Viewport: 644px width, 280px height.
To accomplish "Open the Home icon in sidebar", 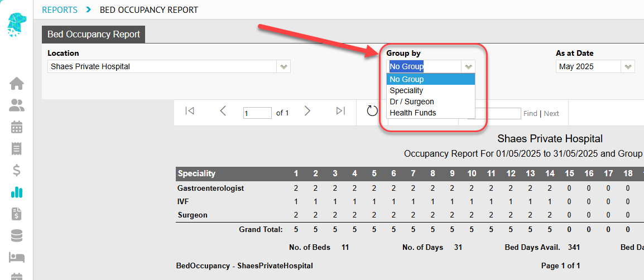I will click(17, 83).
